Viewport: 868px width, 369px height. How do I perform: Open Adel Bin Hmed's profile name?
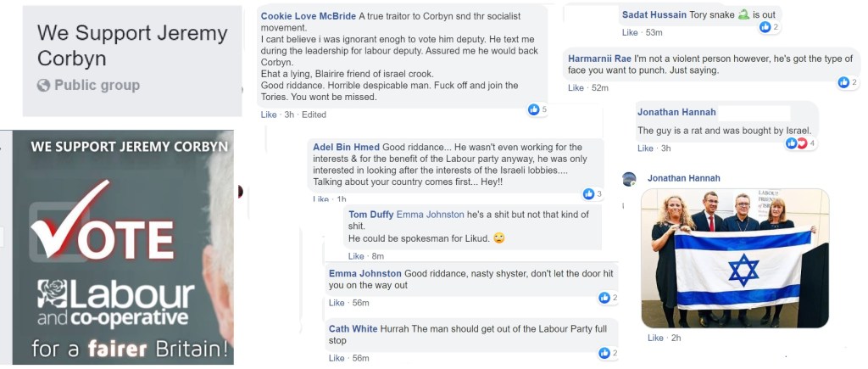pos(346,148)
